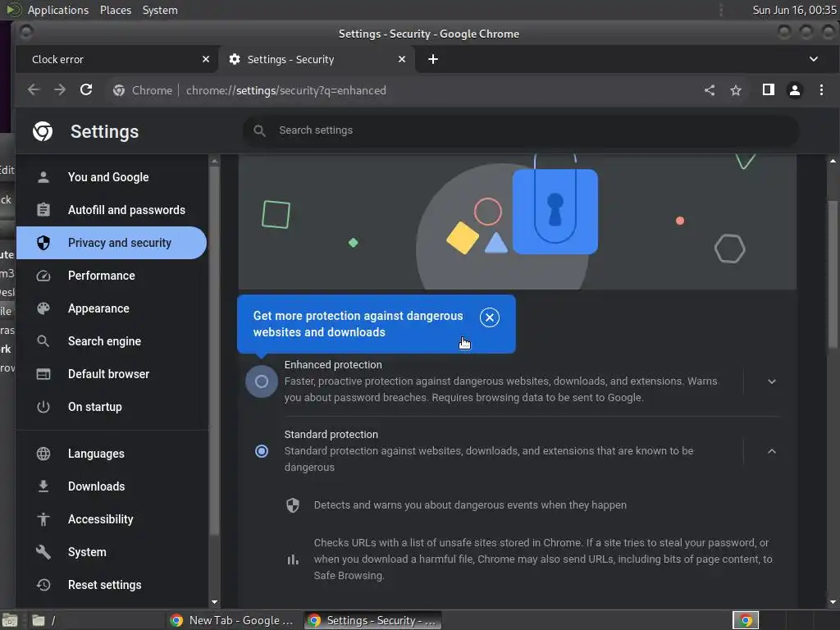Click the Downloads arrow icon
The image size is (840, 630).
point(43,486)
